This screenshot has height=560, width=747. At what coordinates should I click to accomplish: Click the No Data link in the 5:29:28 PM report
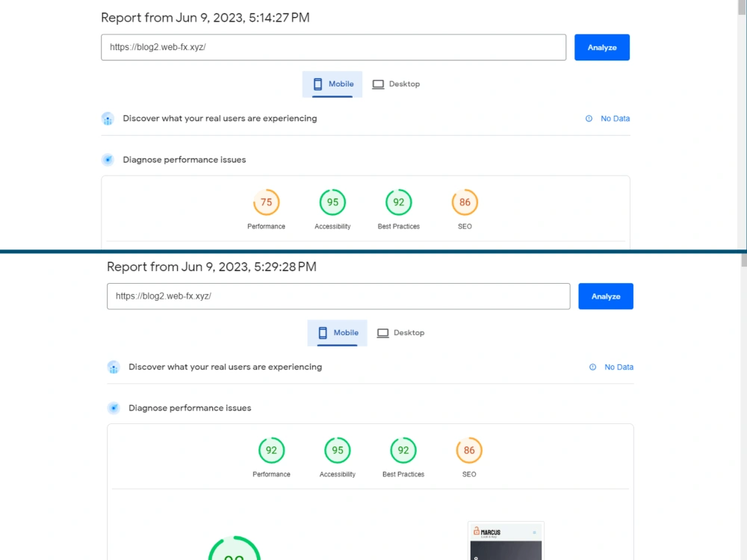(619, 367)
